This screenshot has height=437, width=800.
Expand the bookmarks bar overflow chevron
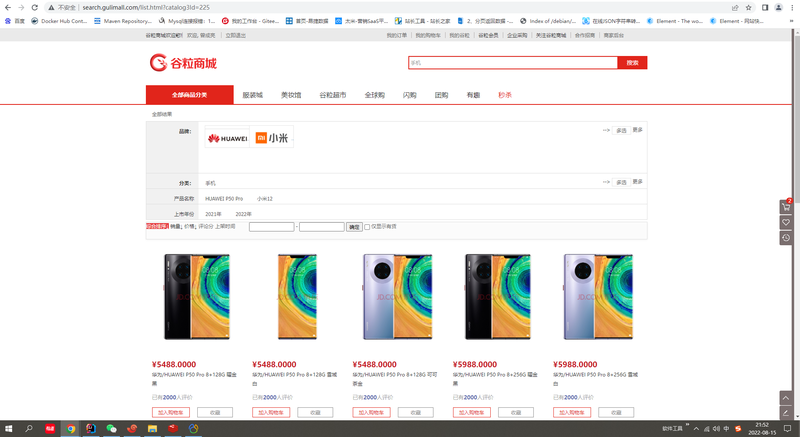tap(793, 21)
